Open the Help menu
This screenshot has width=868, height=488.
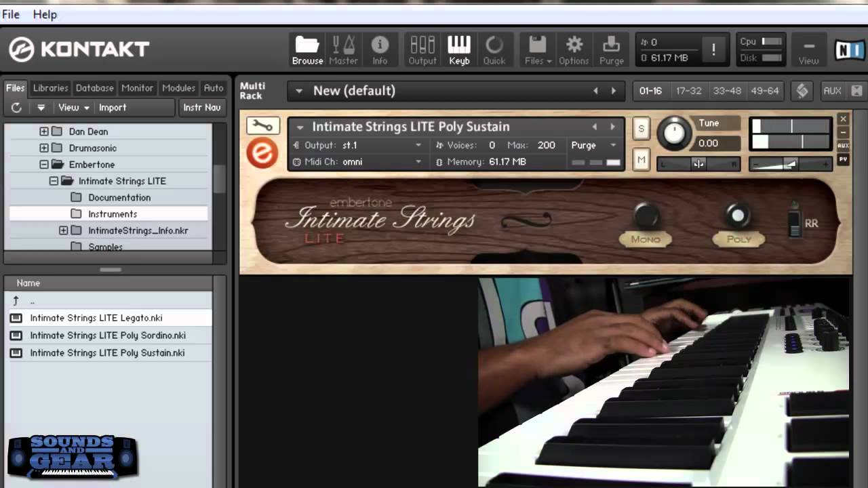pyautogui.click(x=45, y=14)
